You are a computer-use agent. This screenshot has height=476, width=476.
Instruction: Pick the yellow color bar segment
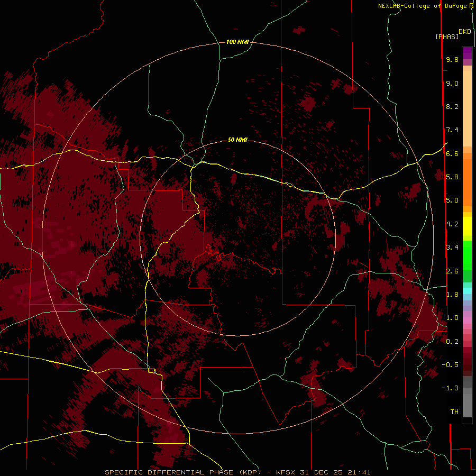[x=467, y=226]
